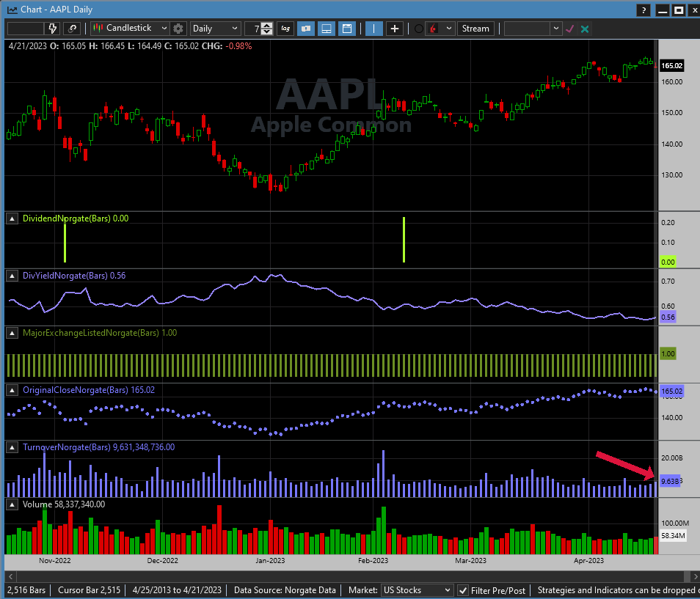
Task: Toggle the log scale button
Action: pyautogui.click(x=285, y=29)
